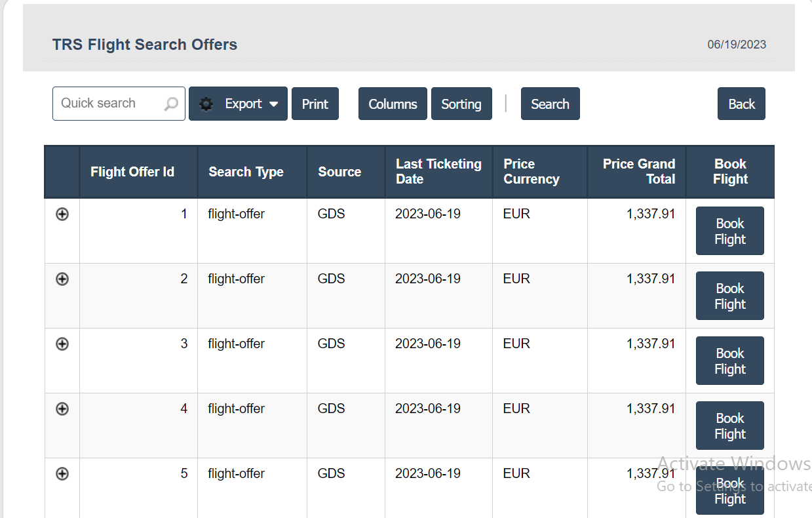Sort by Last Ticketing Date header
812x518 pixels.
coord(438,172)
